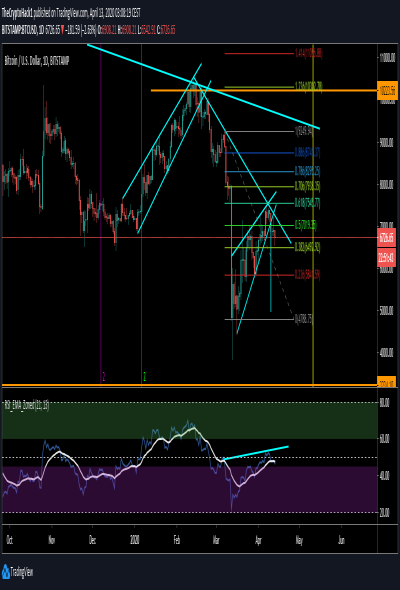Click the 0.236 Fibonacci level label
400x590 pixels.
click(x=307, y=275)
